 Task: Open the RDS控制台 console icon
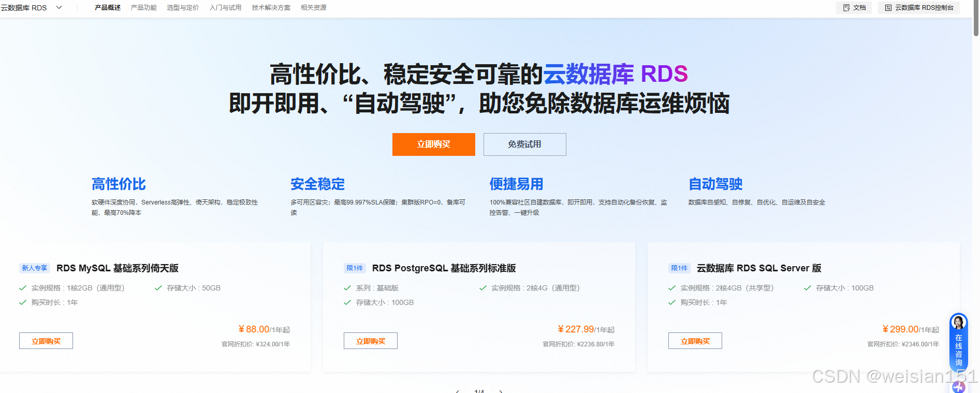coord(888,8)
